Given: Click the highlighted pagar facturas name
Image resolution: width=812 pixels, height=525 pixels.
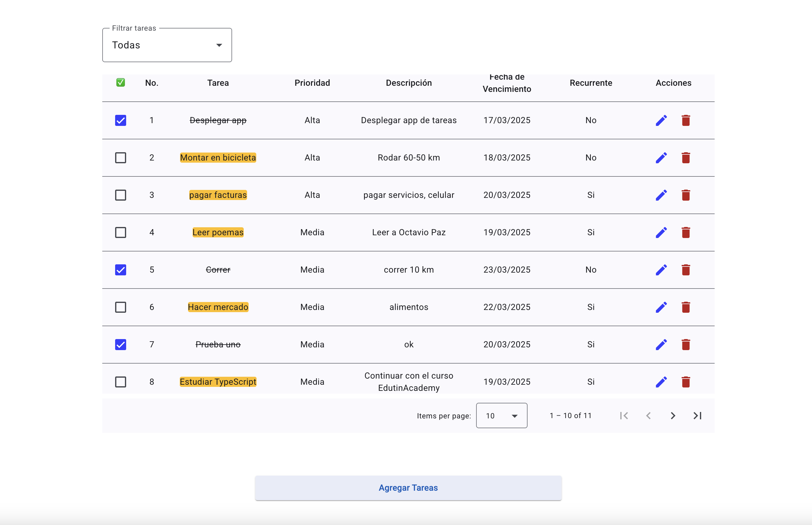Looking at the screenshot, I should click(218, 195).
